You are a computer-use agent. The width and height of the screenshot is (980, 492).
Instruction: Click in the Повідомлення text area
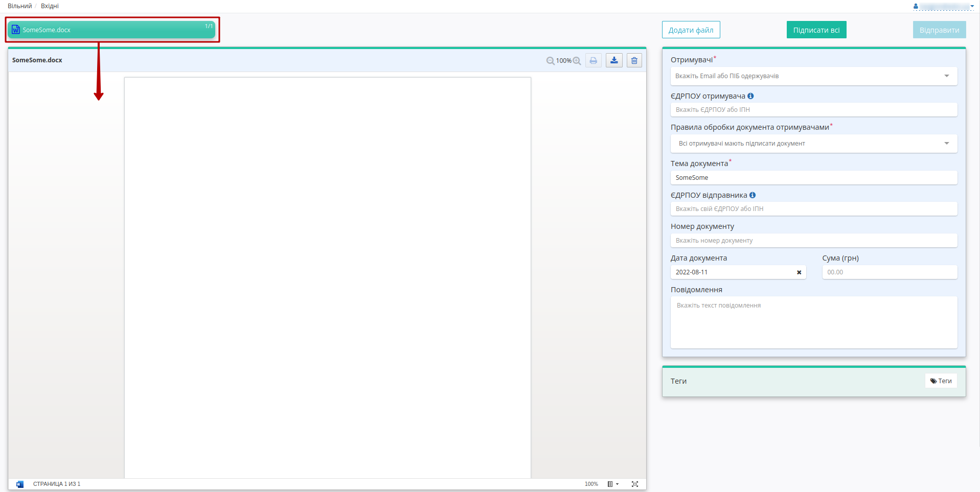(814, 322)
